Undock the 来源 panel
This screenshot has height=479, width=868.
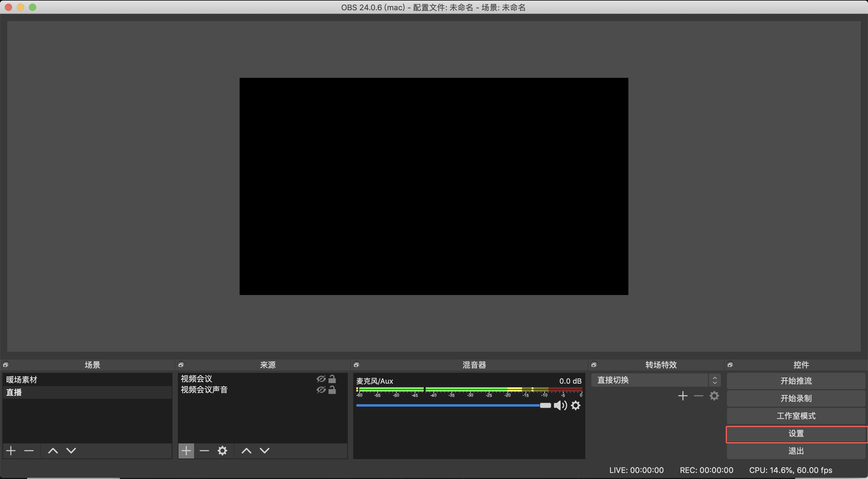click(x=181, y=365)
